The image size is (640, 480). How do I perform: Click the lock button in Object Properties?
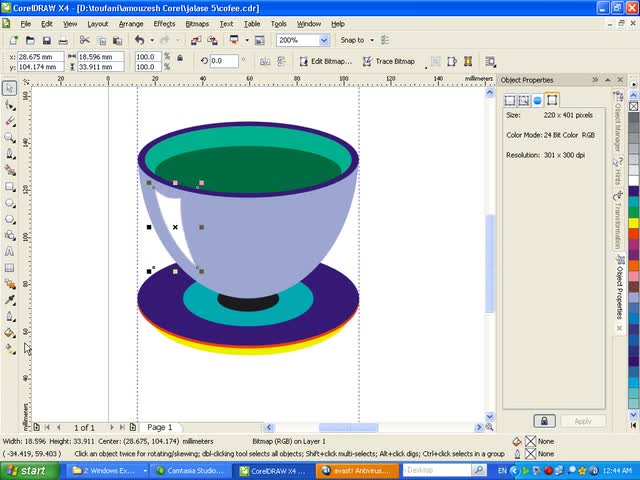click(543, 421)
